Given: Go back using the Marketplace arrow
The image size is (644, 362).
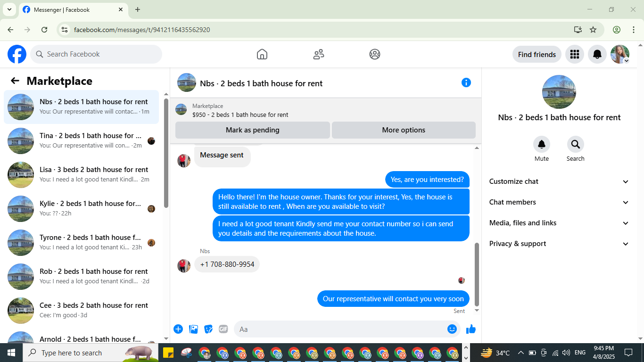Looking at the screenshot, I should pos(15,81).
